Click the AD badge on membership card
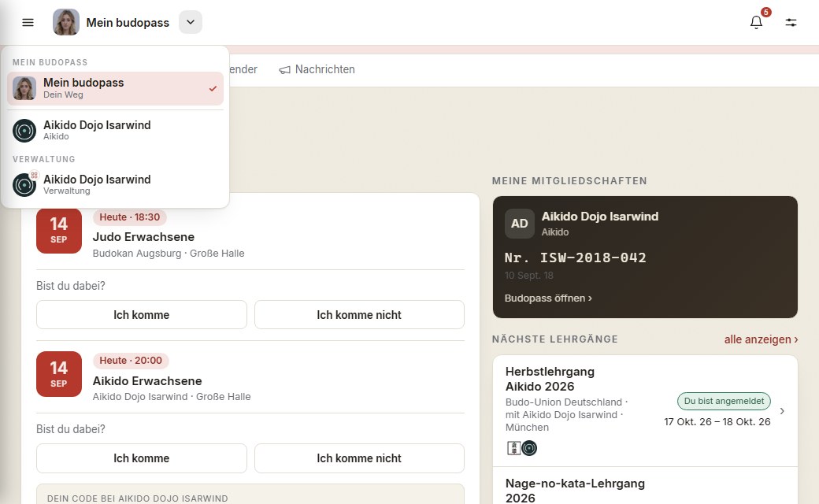 click(x=519, y=224)
